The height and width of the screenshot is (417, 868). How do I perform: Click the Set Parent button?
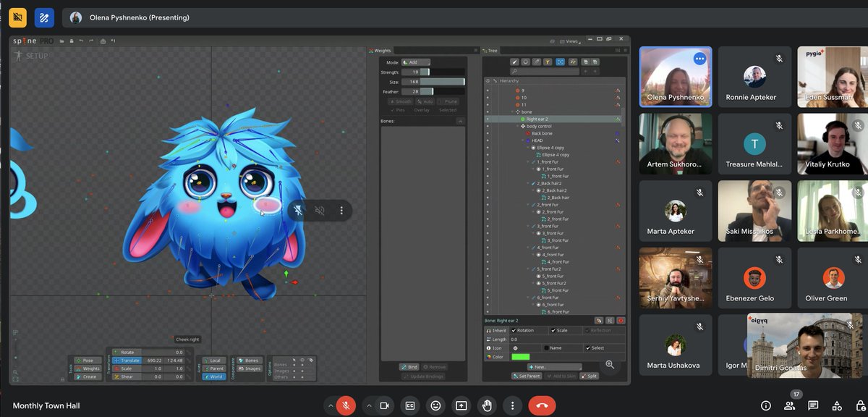[x=526, y=376]
